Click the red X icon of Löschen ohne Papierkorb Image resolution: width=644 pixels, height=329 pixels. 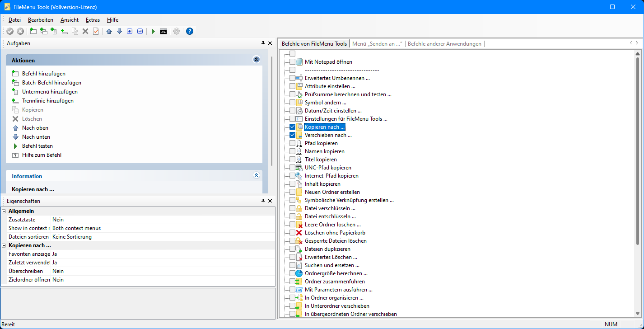299,233
